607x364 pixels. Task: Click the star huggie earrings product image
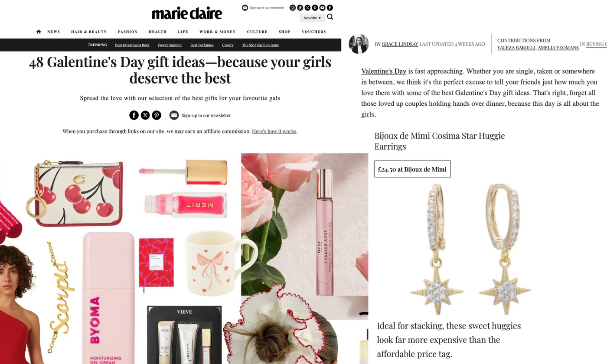point(471,248)
